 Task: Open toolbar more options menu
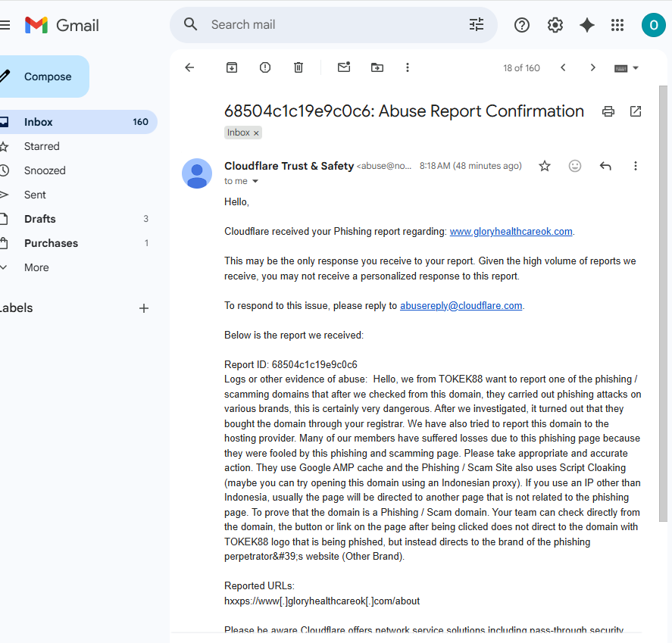pyautogui.click(x=407, y=67)
